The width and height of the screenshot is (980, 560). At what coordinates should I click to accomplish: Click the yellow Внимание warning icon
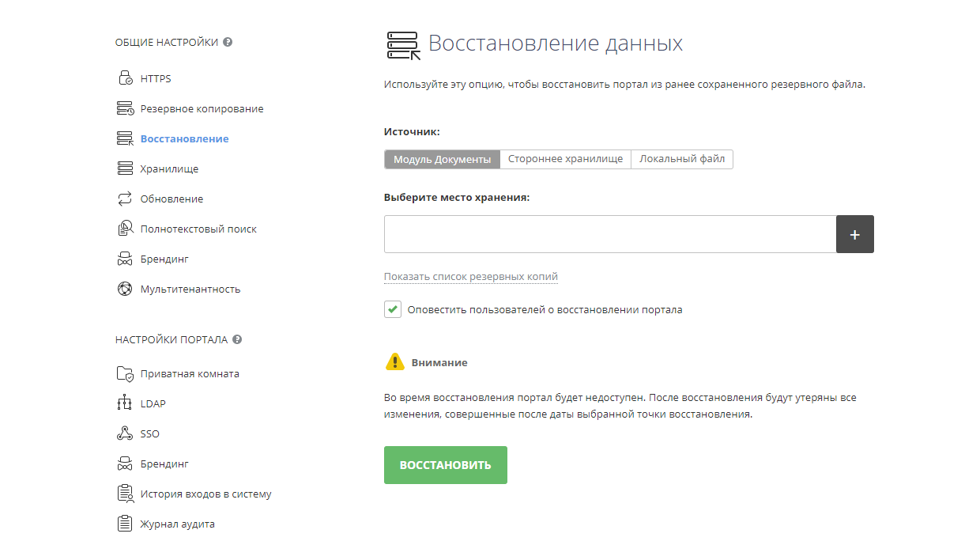[394, 362]
